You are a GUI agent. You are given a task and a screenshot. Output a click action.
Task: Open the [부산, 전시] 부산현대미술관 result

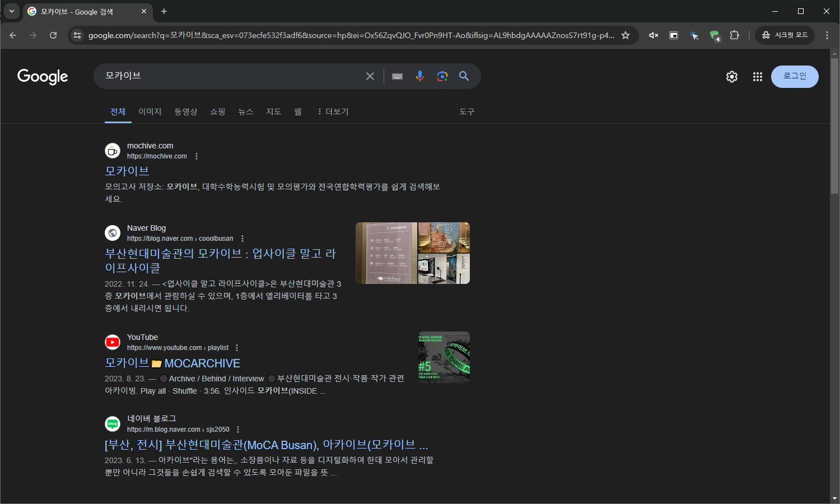(x=267, y=445)
